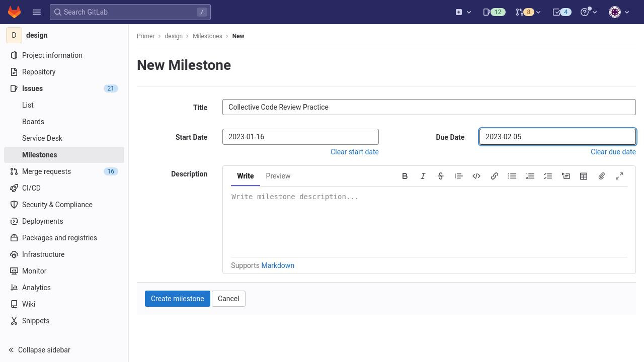The width and height of the screenshot is (644, 362).
Task: Click the Due Date field
Action: point(557,137)
